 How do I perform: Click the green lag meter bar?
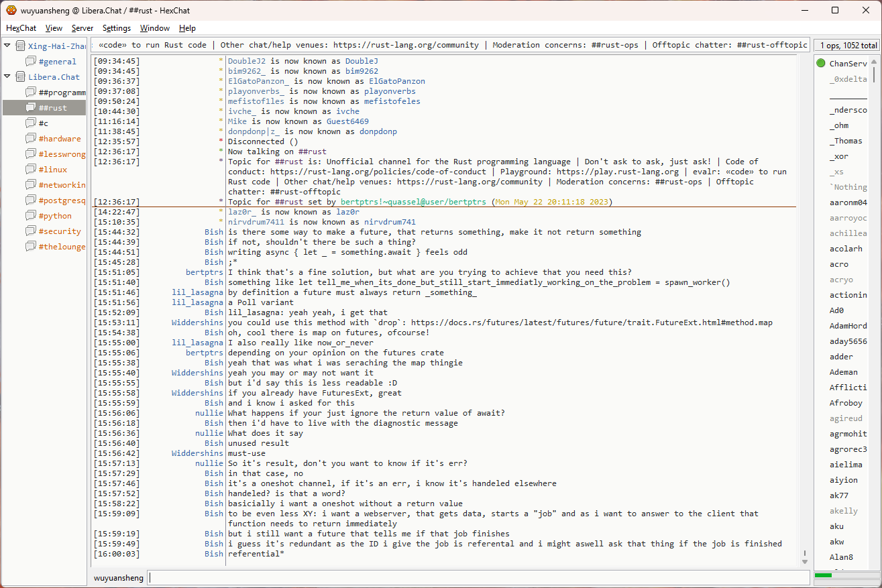click(x=823, y=575)
